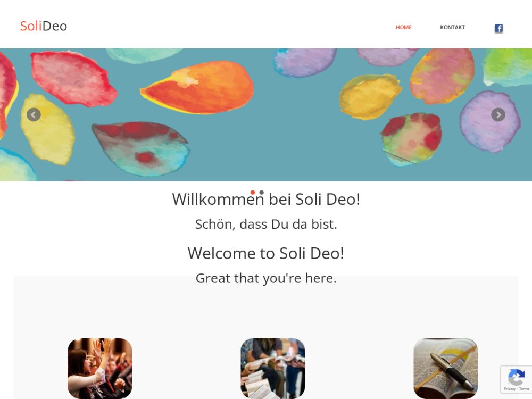The image size is (532, 399).
Task: Click the Willkommen bei Soli Deo heading
Action: point(266,199)
